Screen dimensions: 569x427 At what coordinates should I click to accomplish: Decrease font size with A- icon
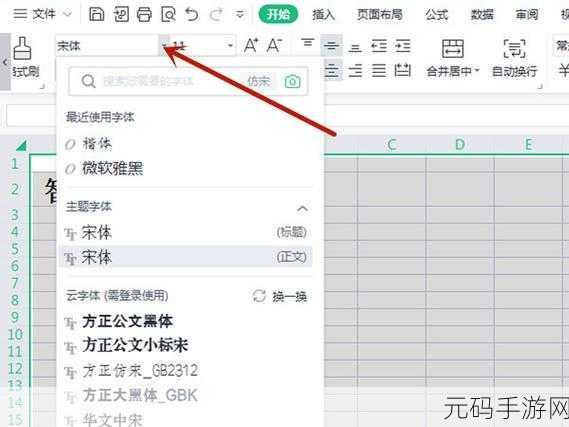tap(274, 46)
